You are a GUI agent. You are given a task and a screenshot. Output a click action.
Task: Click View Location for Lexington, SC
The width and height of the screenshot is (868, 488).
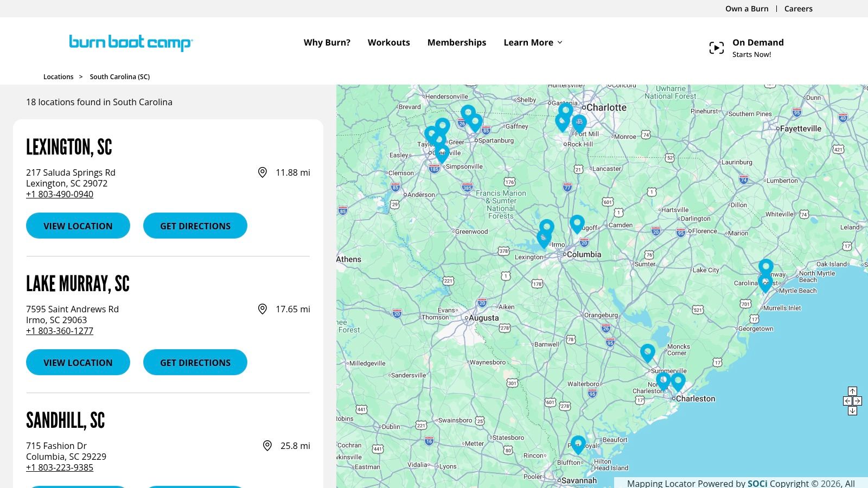(78, 226)
